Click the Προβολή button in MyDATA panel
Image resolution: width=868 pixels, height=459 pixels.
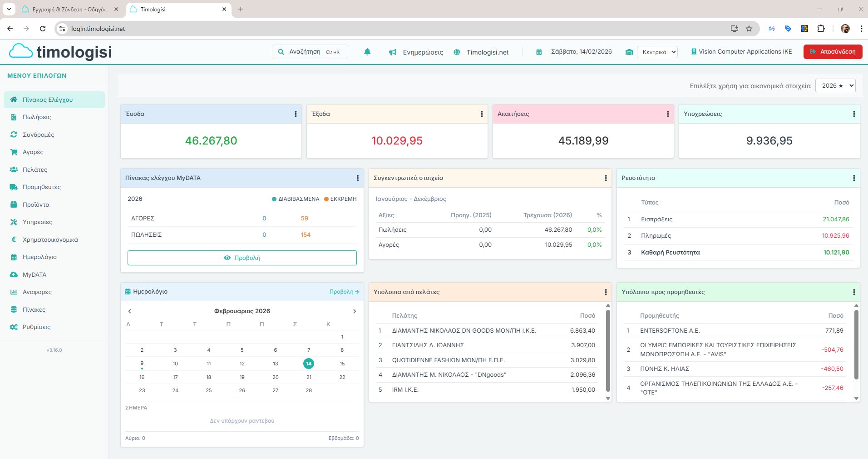coord(242,258)
